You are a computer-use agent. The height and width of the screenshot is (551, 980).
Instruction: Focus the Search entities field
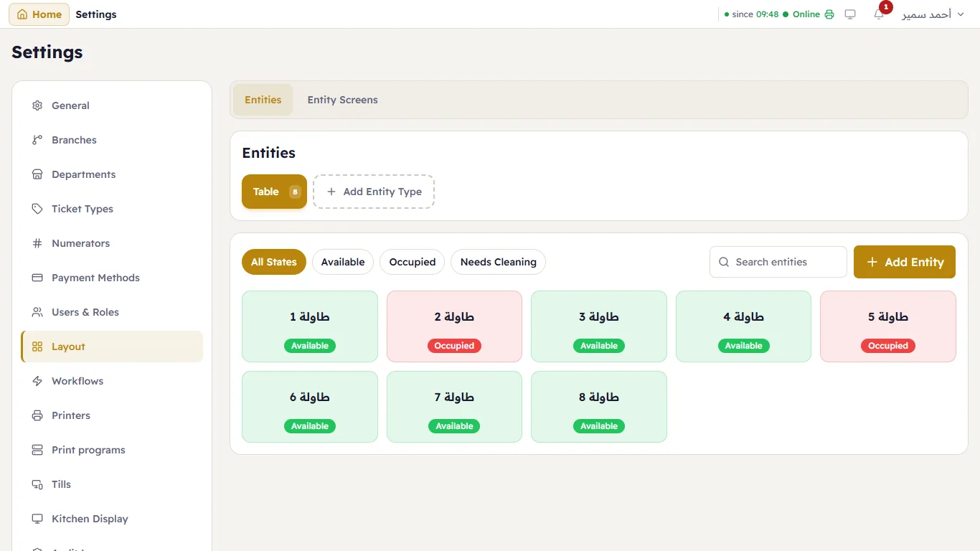pyautogui.click(x=778, y=262)
